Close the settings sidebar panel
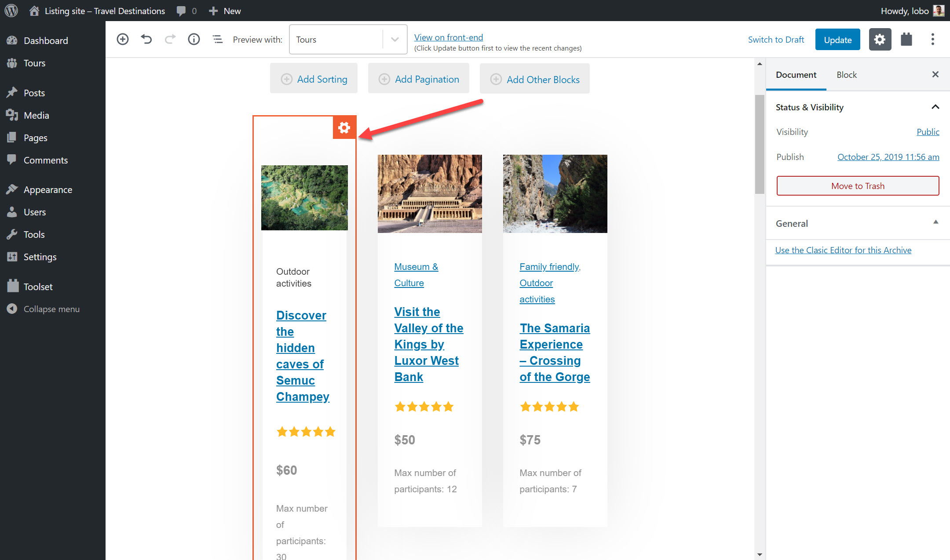The width and height of the screenshot is (950, 560). point(935,74)
